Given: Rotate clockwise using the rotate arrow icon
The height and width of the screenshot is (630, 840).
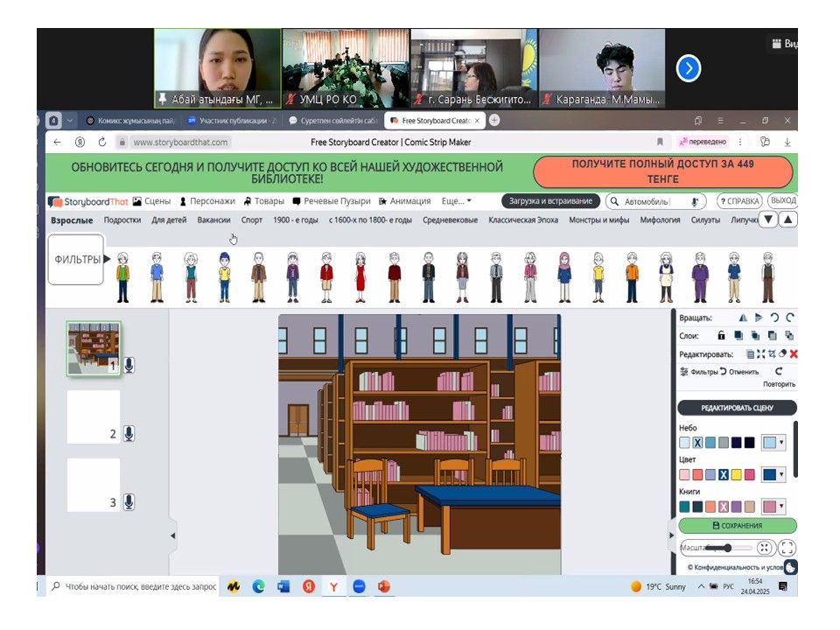Looking at the screenshot, I should coord(789,318).
